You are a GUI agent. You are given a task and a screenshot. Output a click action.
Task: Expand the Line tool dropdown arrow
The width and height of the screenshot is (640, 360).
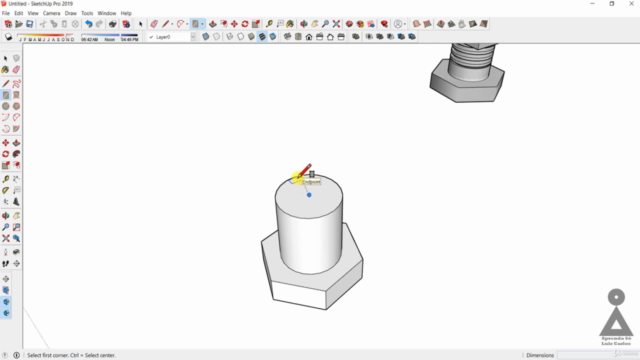pyautogui.click(x=172, y=24)
